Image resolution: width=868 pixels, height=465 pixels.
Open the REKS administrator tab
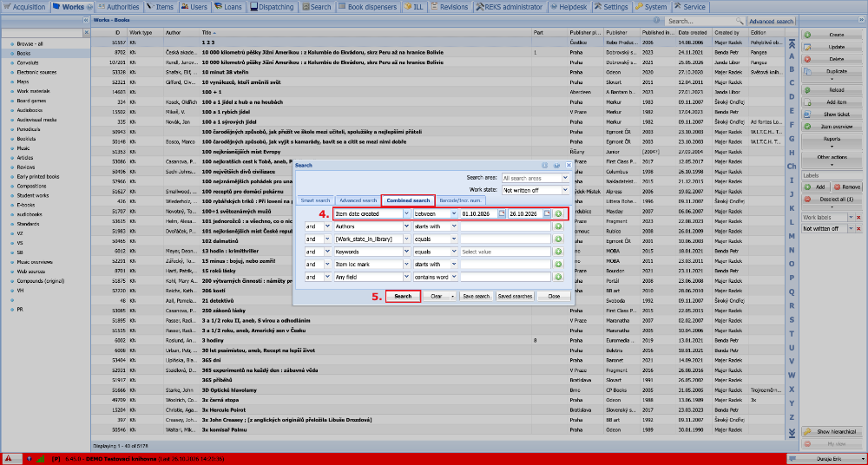[x=510, y=7]
